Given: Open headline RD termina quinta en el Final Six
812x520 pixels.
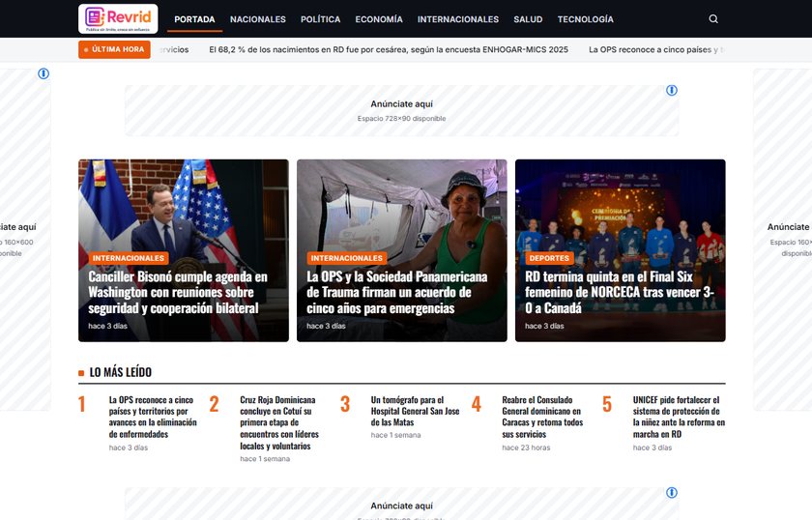Looking at the screenshot, I should coord(620,293).
